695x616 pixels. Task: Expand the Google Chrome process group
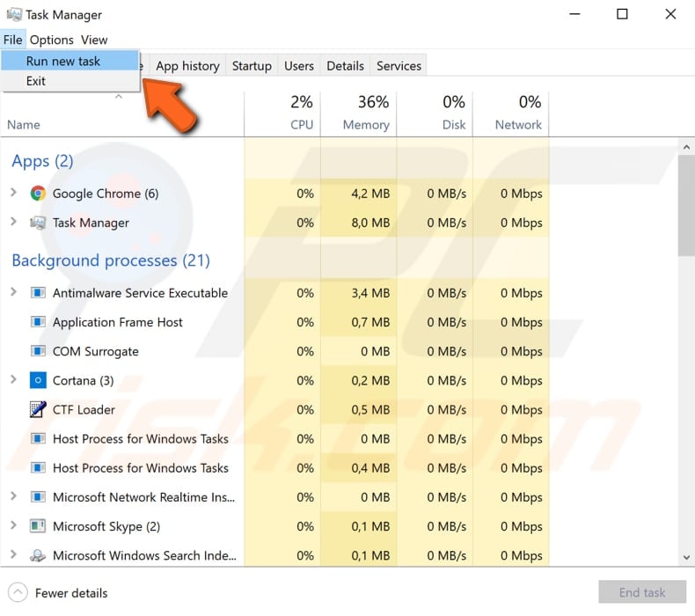click(x=13, y=193)
